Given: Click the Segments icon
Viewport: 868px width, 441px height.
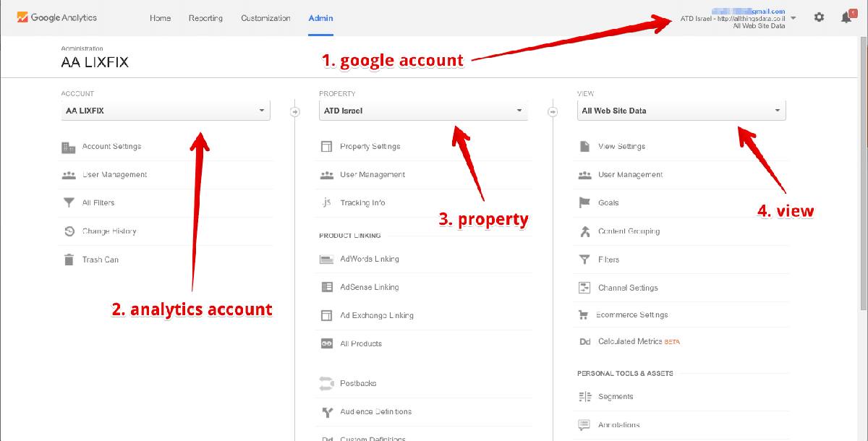Looking at the screenshot, I should (584, 397).
